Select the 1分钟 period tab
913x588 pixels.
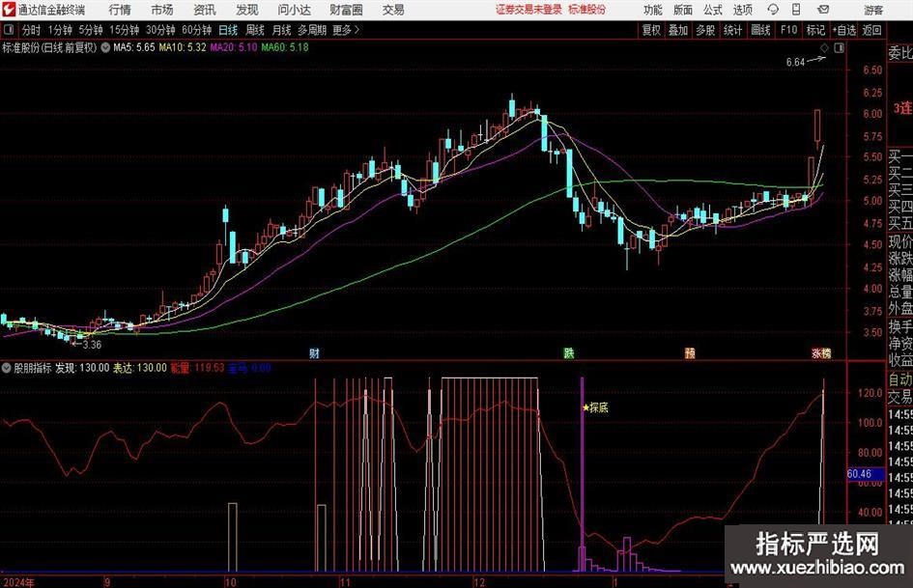point(60,30)
